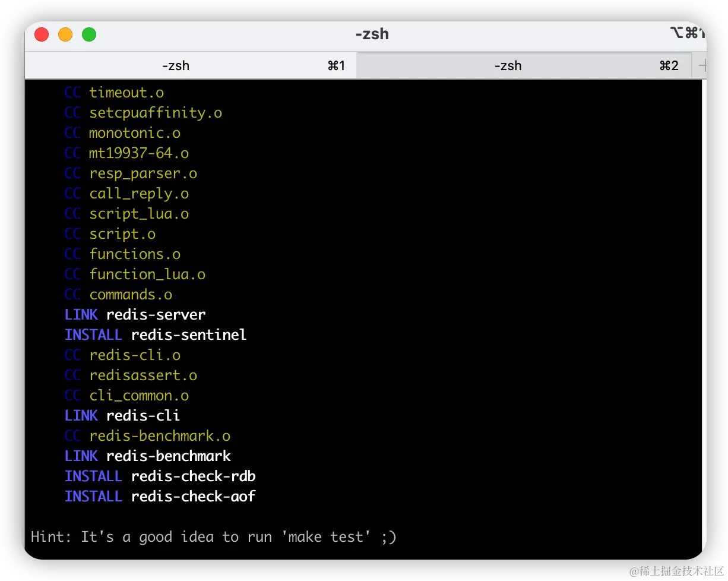Click the commands.o text
This screenshot has width=728, height=581.
pyautogui.click(x=131, y=295)
